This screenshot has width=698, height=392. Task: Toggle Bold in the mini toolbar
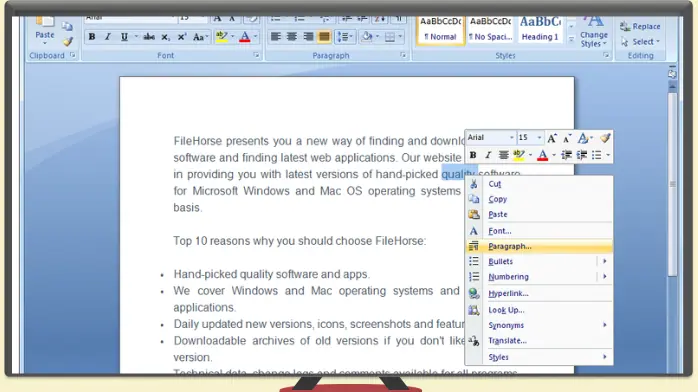click(x=473, y=155)
